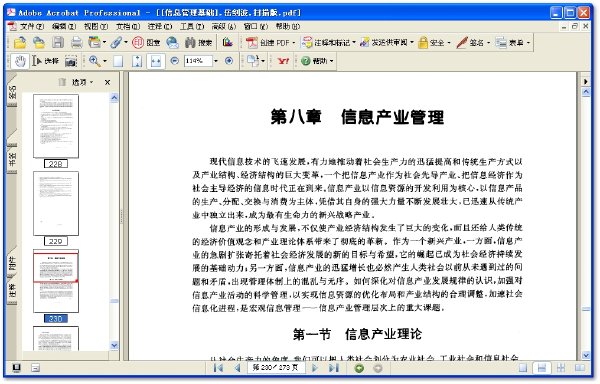The width and height of the screenshot is (600, 384).
Task: Open the Zoom tool dropdown arrow
Action: (105, 61)
